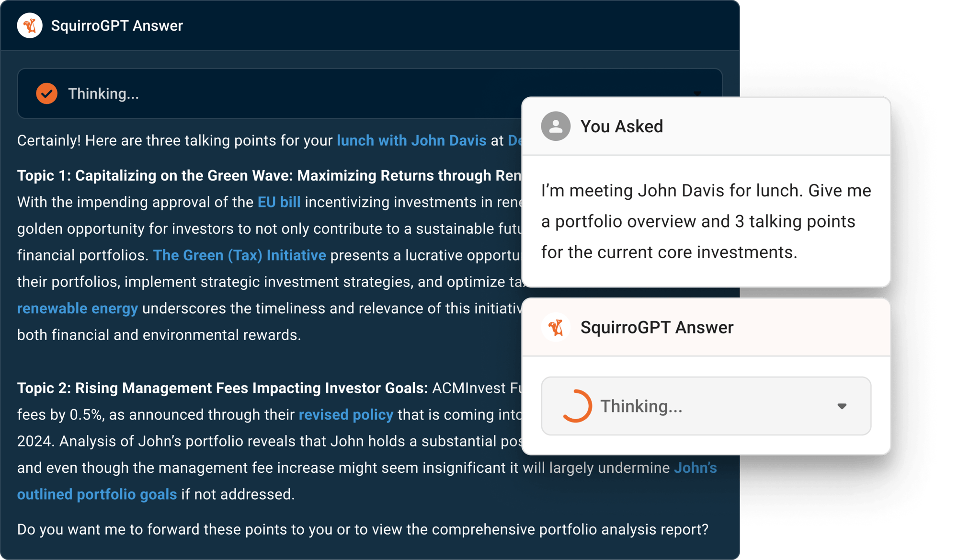Open the EU bill reference link
This screenshot has width=958, height=560.
click(x=279, y=202)
